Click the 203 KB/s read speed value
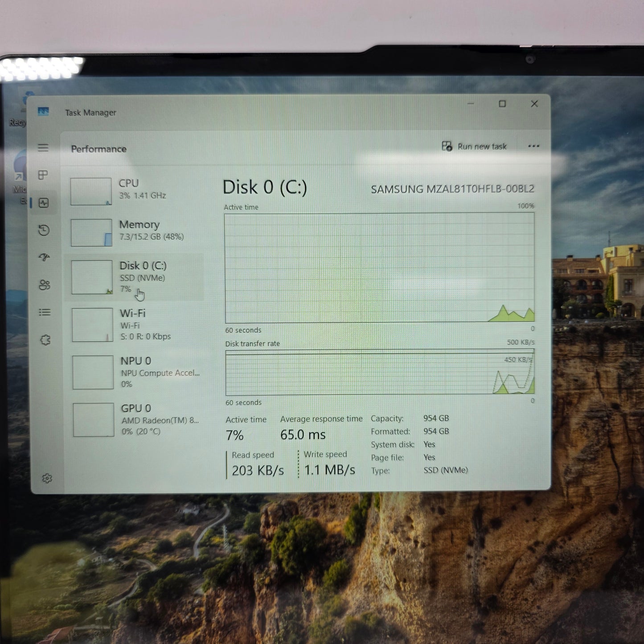 coord(258,470)
